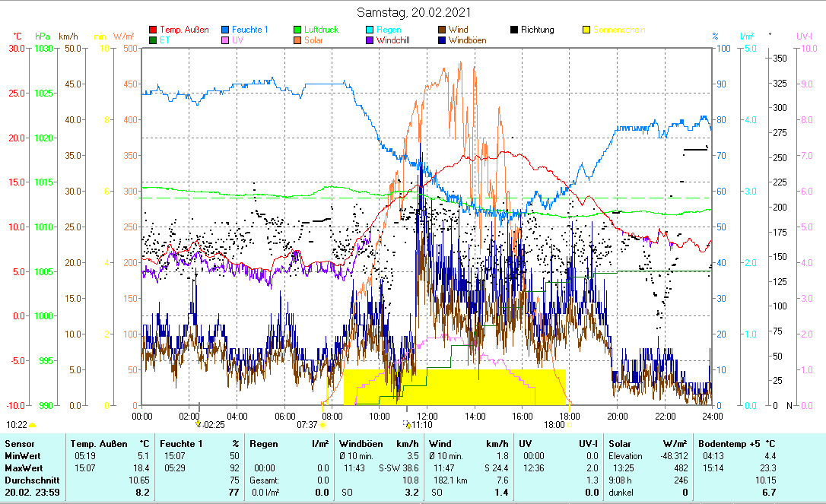Click the yellow Sonnenschein legend square

pyautogui.click(x=586, y=30)
